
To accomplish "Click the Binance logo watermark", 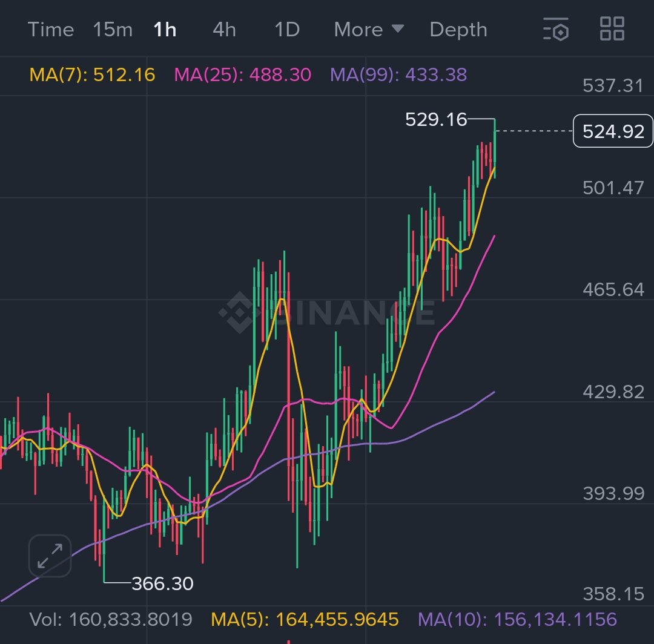I will tap(327, 312).
